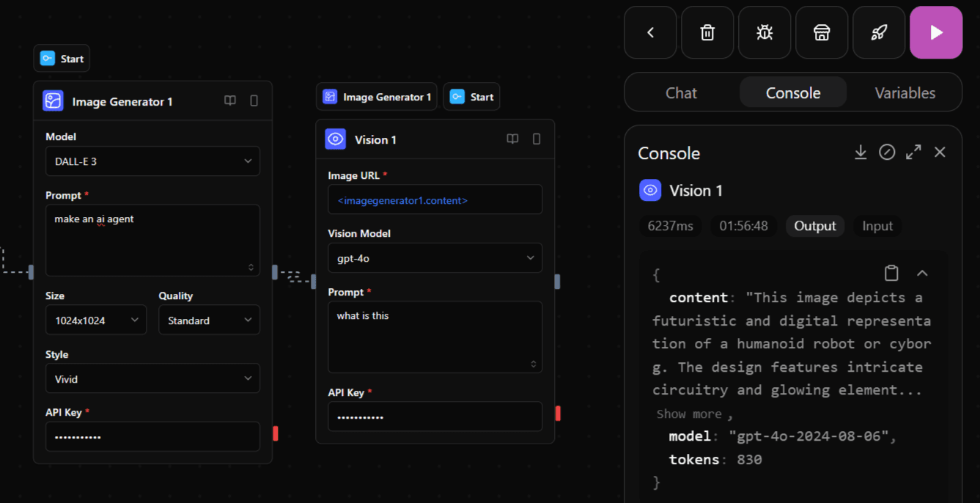Viewport: 980px width, 503px height.
Task: Expand the 1024x1024 size dropdown
Action: tap(96, 320)
